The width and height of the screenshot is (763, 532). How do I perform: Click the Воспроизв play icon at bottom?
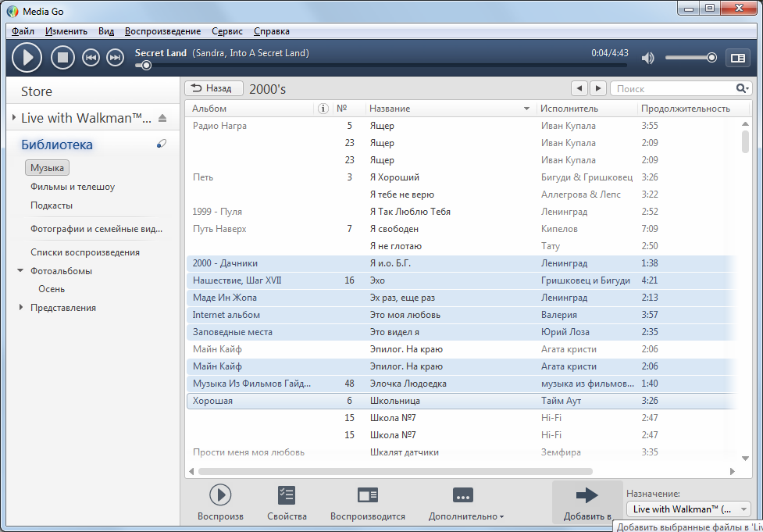(220, 495)
